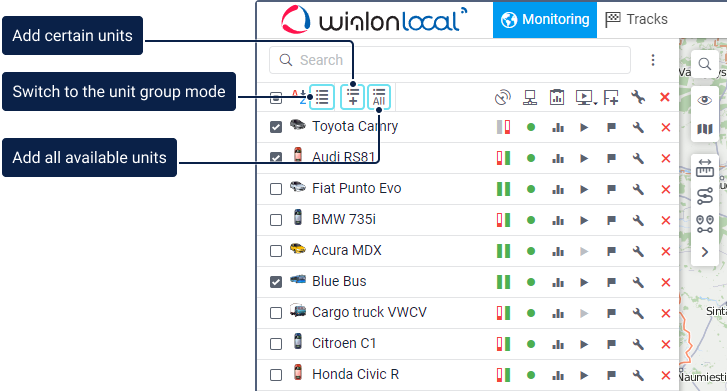Open the map search tool on right sidebar
727x391 pixels.
coord(705,64)
